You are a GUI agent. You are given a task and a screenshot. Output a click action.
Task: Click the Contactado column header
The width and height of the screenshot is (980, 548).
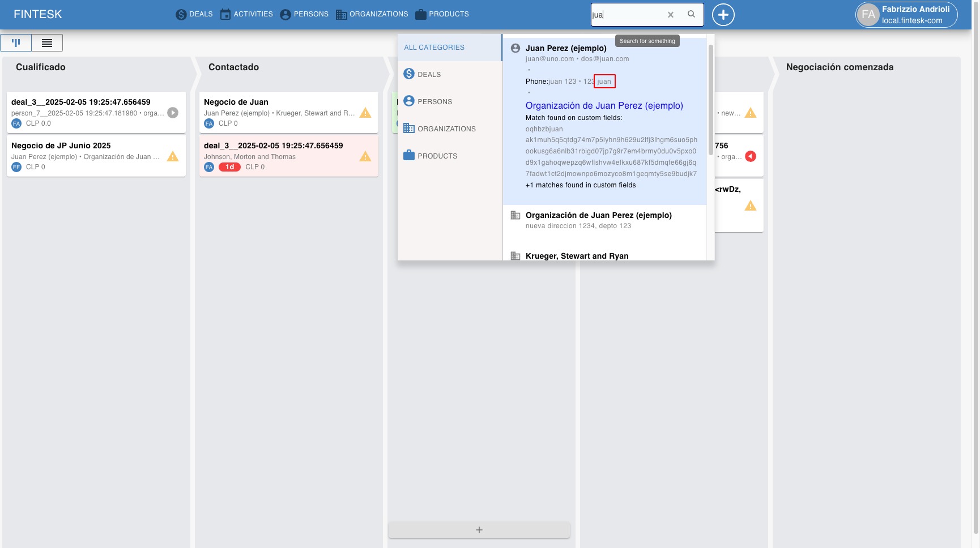click(x=233, y=67)
